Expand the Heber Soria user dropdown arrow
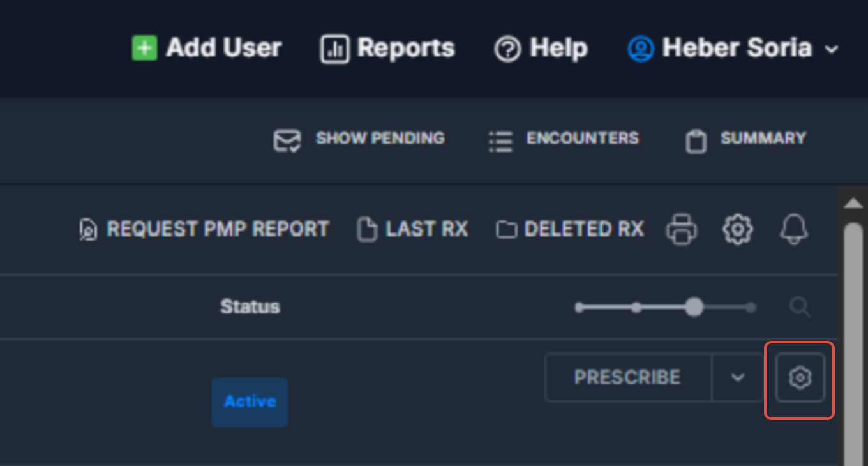This screenshot has width=868, height=466. point(831,49)
